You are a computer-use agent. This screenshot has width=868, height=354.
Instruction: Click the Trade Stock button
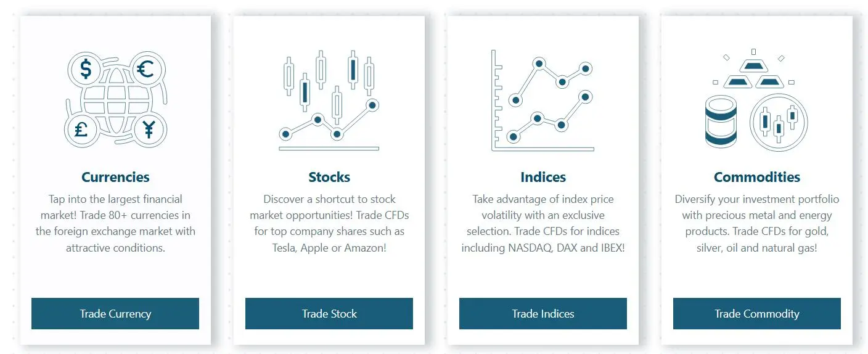329,313
